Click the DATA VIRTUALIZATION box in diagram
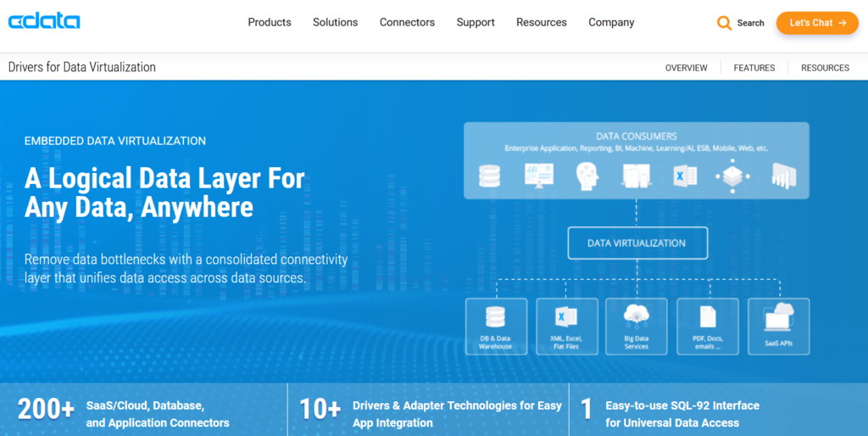Viewport: 868px width, 436px height. 637,243
